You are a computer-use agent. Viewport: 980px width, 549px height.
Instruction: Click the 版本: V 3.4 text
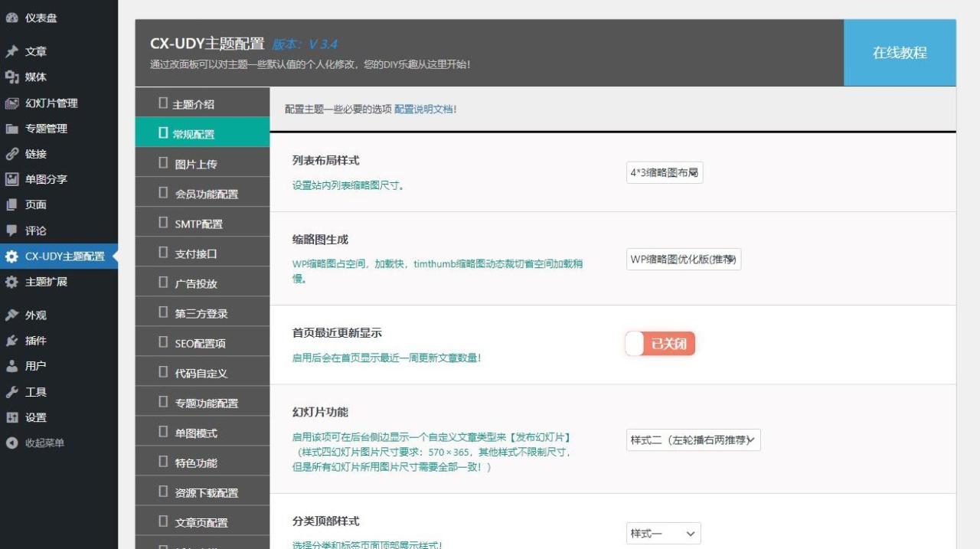305,44
